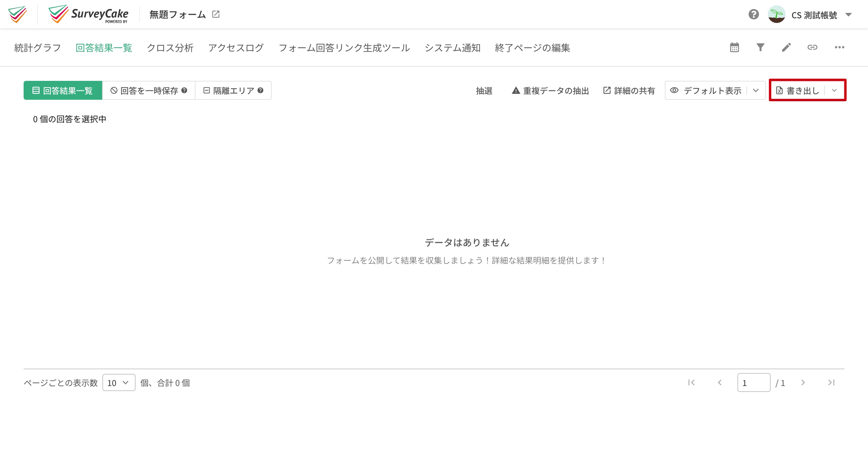Expand the CS 測試帳號 account menu arrow

pyautogui.click(x=849, y=14)
